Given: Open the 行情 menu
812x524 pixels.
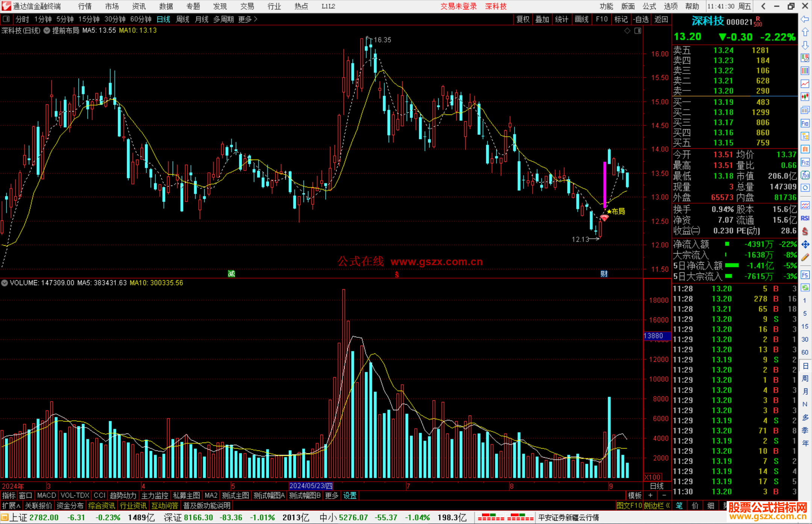Looking at the screenshot, I should pyautogui.click(x=85, y=6).
